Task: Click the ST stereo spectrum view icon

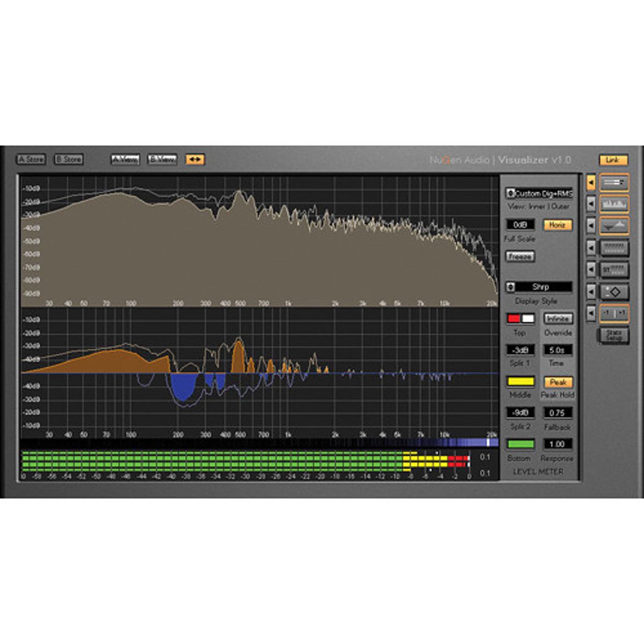Action: (614, 269)
